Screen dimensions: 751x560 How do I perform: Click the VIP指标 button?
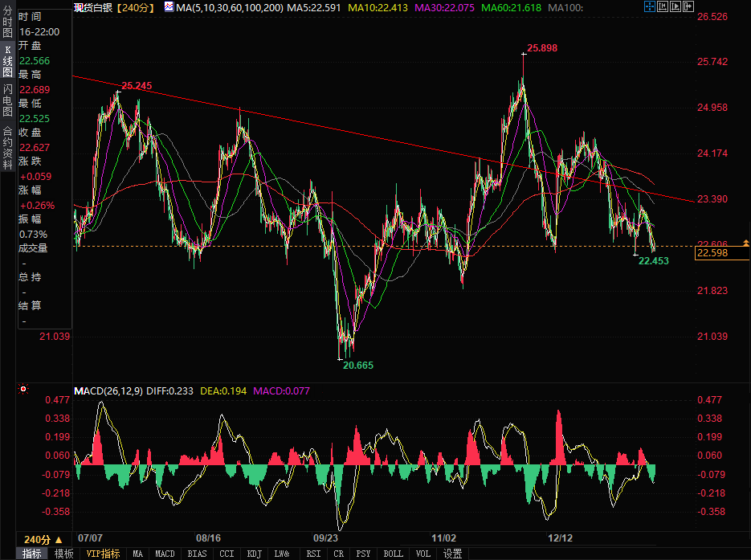pyautogui.click(x=103, y=554)
